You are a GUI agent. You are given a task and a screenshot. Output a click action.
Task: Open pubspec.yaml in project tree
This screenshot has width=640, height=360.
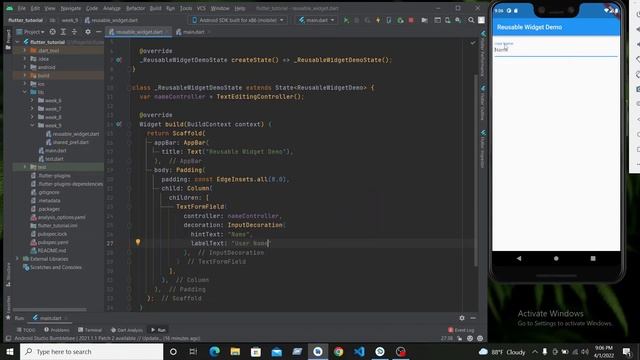point(49,242)
